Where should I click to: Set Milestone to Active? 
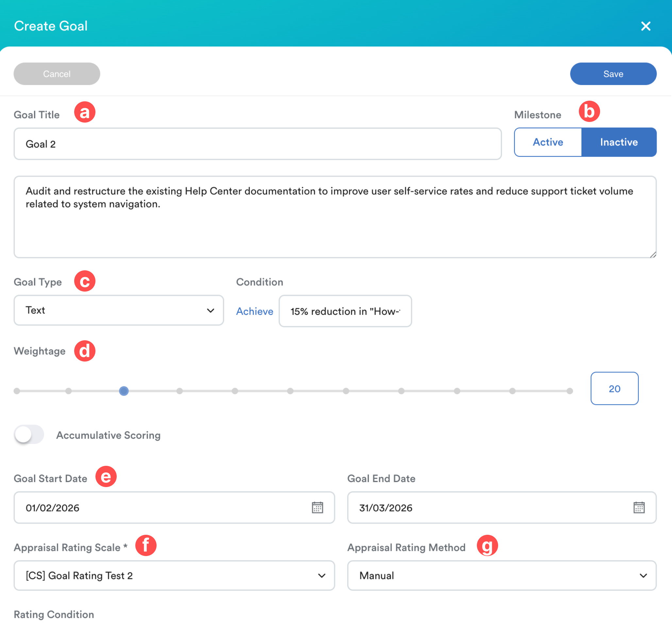click(x=547, y=142)
